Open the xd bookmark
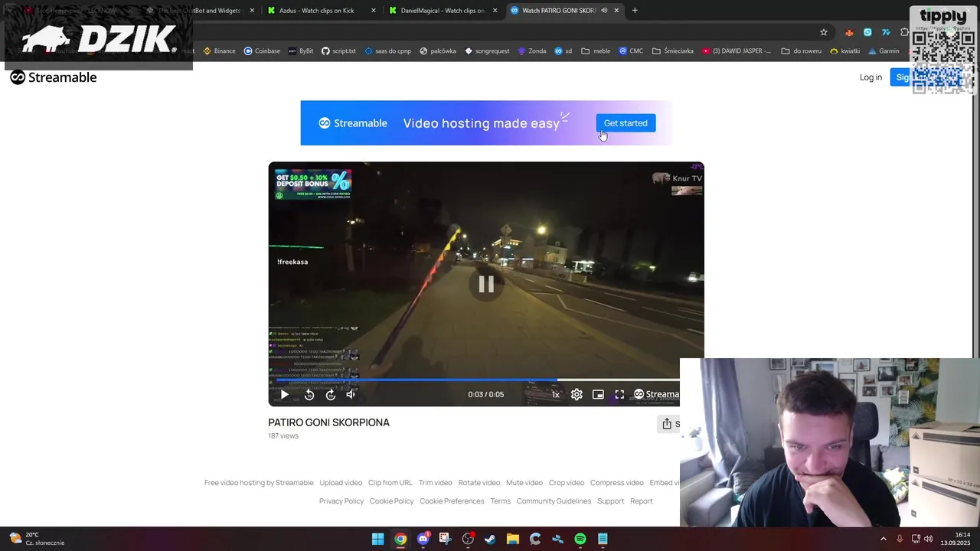Viewport: 980px width, 551px height. [563, 51]
